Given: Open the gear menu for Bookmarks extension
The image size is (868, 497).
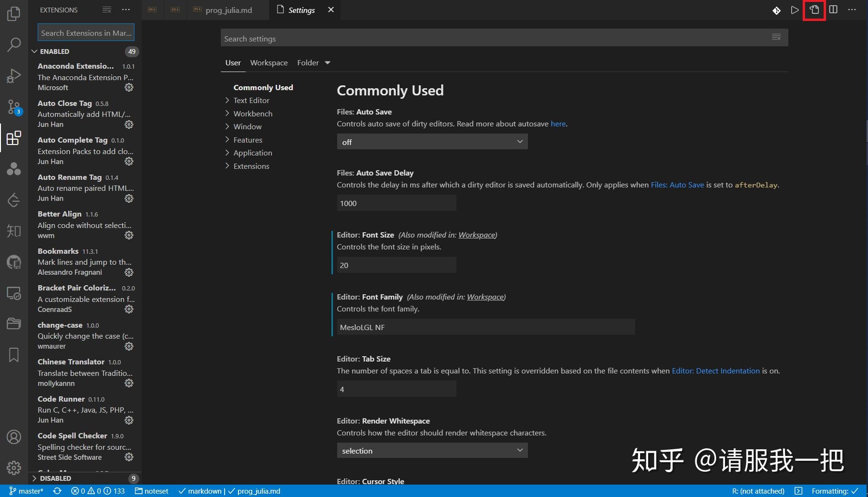Looking at the screenshot, I should (x=129, y=272).
